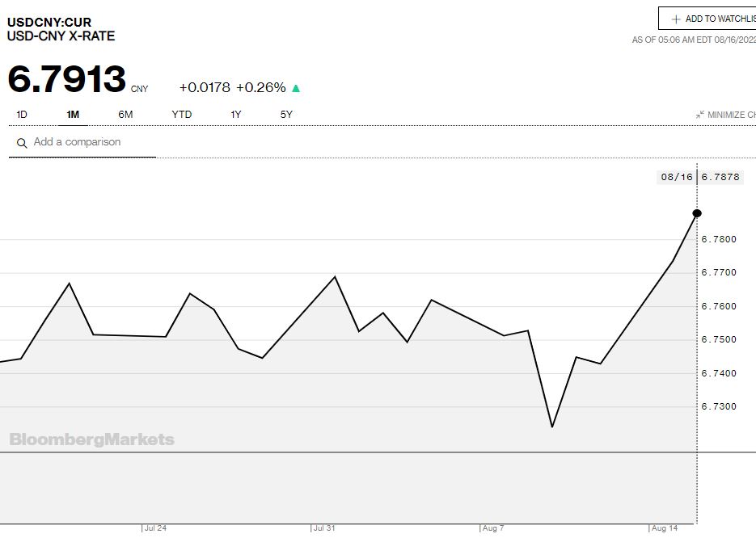Show the YTD chart range
756x538 pixels.
pyautogui.click(x=182, y=115)
